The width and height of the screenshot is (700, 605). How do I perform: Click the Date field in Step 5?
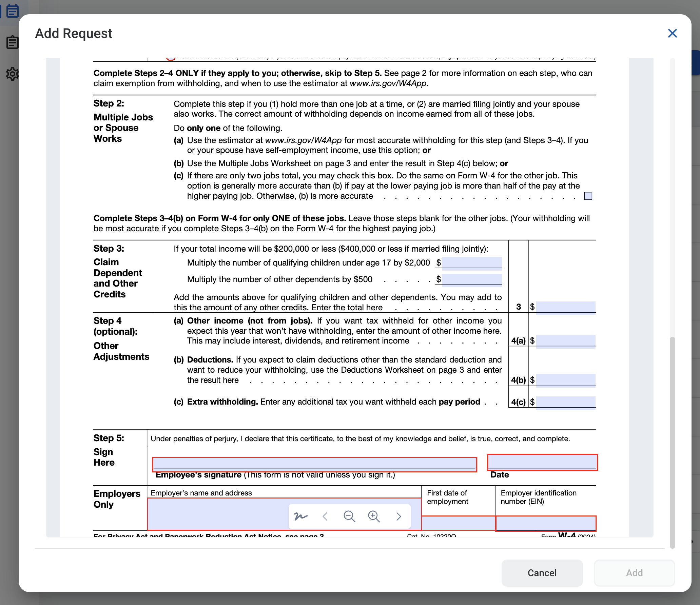(x=542, y=462)
